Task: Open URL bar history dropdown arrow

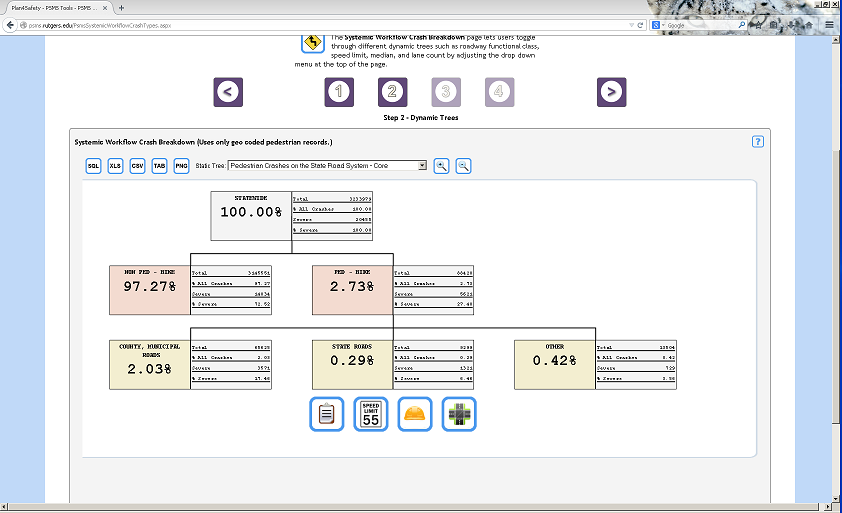Action: (x=632, y=25)
